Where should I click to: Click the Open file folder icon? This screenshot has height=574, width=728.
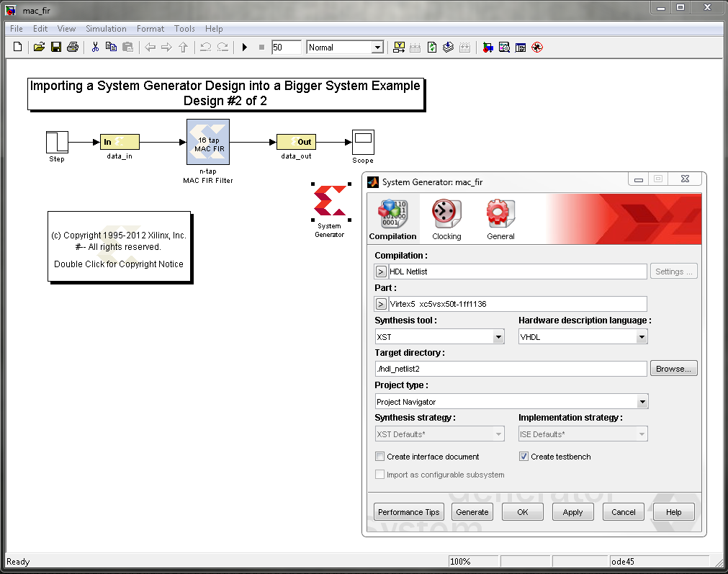(39, 48)
